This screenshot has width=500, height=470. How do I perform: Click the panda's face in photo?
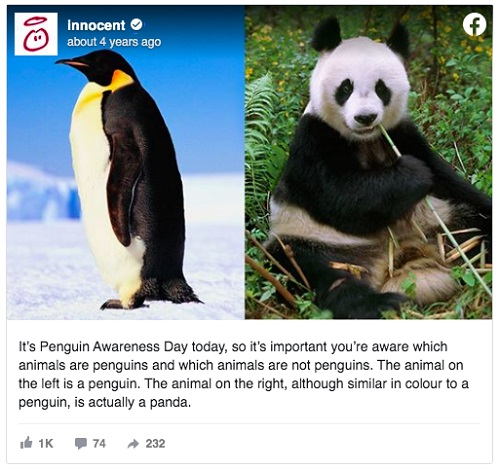coord(361,94)
